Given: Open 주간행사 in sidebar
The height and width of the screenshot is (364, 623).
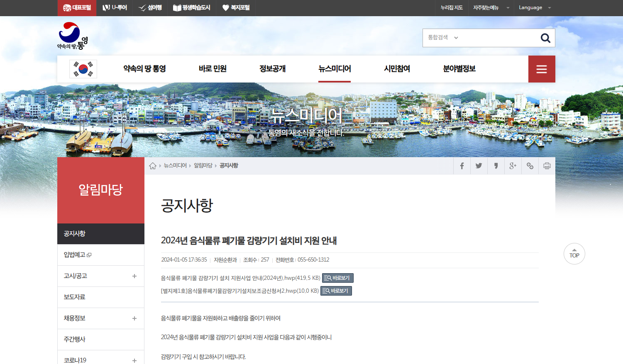Looking at the screenshot, I should click(101, 340).
